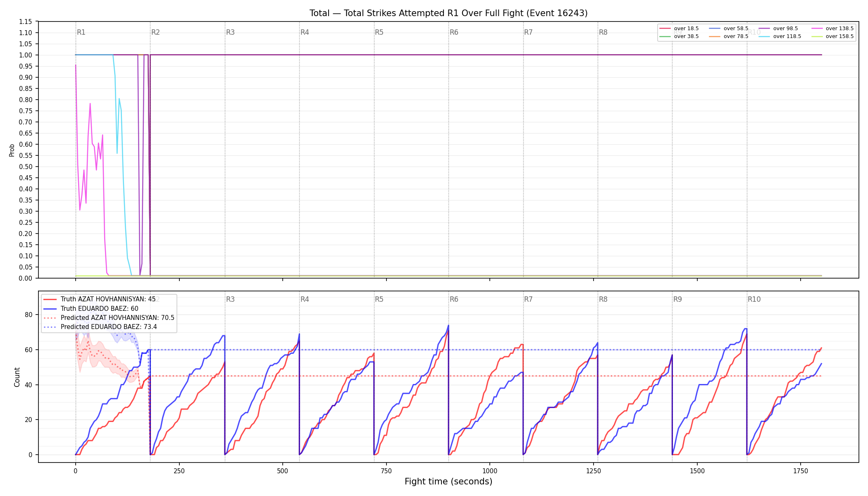The width and height of the screenshot is (868, 496).
Task: Click the 40 tick on the Count axis
Action: click(29, 385)
